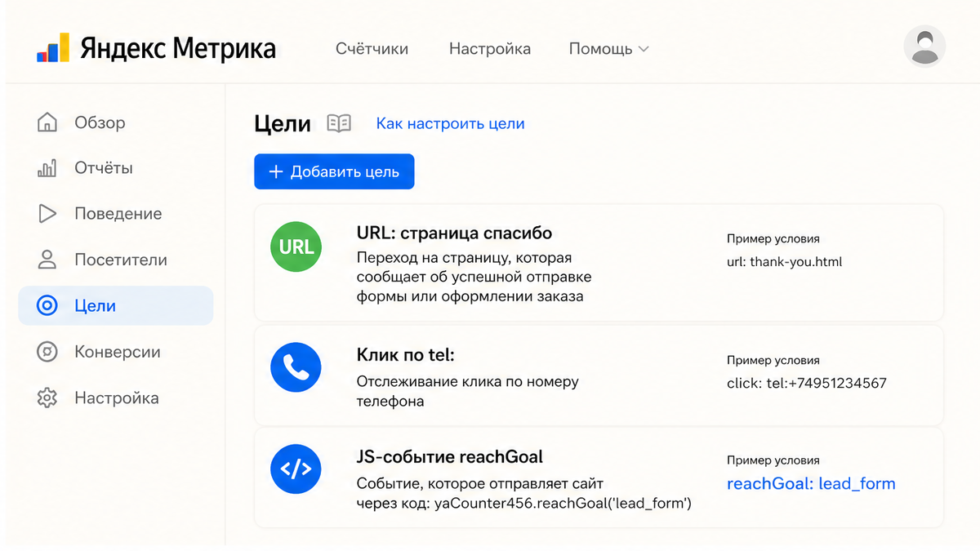Click the Добавить цель button
The image size is (980, 551).
[x=334, y=171]
